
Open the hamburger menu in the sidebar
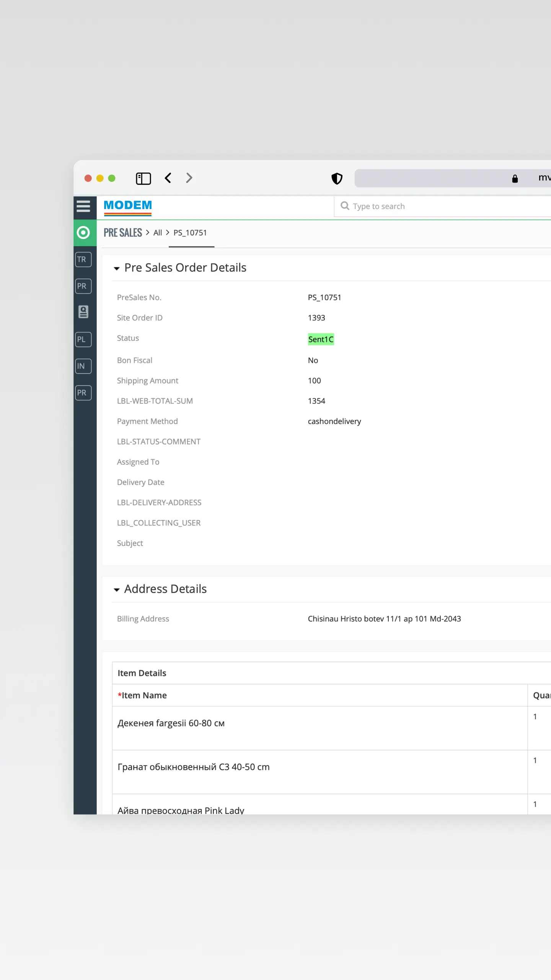[x=83, y=206]
